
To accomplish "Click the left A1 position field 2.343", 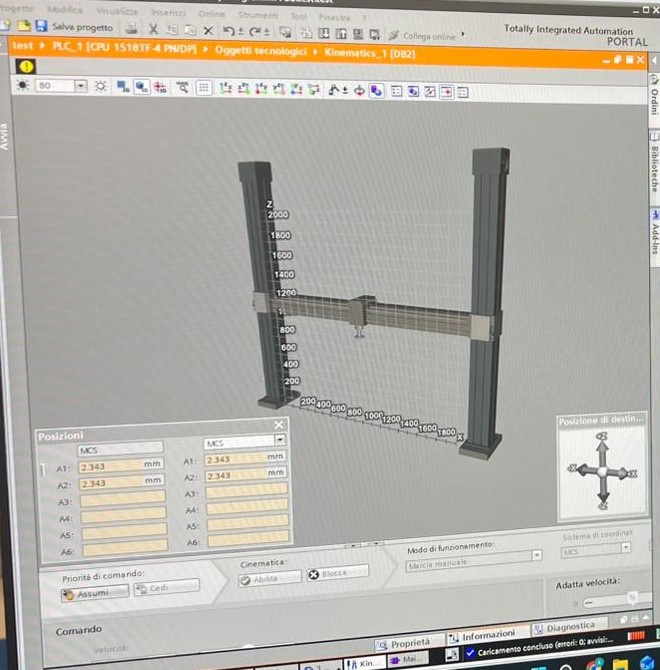I will point(121,466).
